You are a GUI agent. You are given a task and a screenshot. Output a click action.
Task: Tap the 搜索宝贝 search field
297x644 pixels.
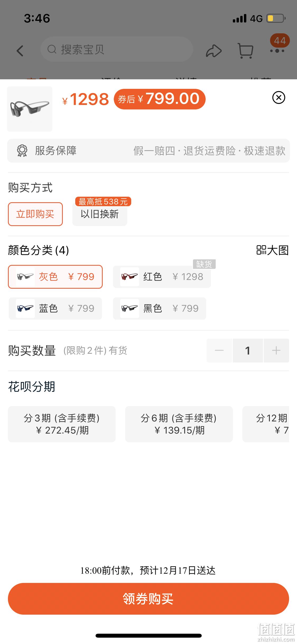[x=117, y=49]
